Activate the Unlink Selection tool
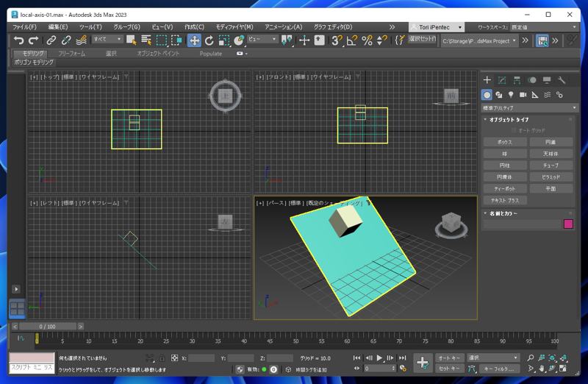Image resolution: width=588 pixels, height=384 pixels. tap(66, 40)
